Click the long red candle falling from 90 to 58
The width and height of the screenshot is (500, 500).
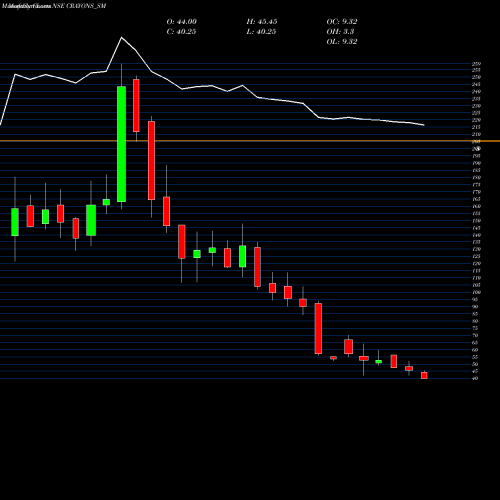pyautogui.click(x=318, y=328)
